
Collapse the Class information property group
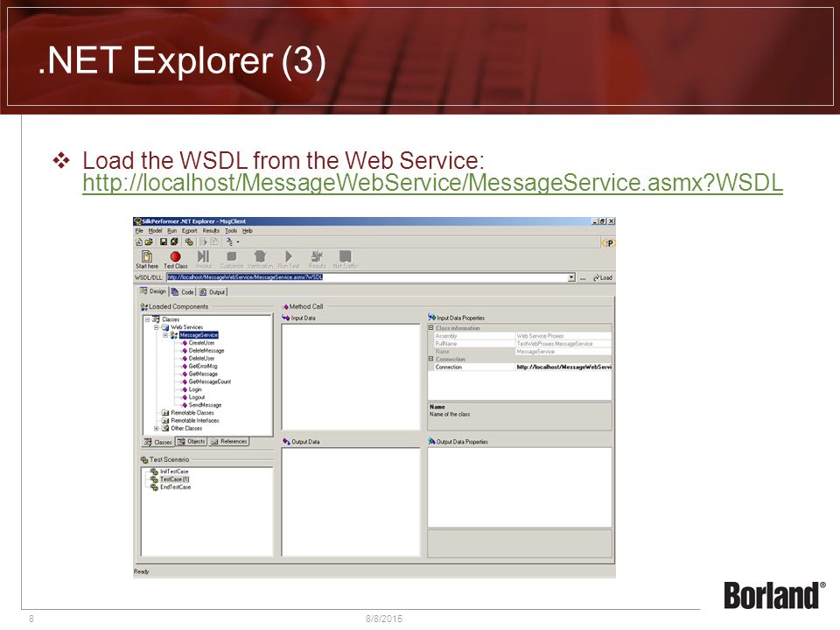click(430, 328)
